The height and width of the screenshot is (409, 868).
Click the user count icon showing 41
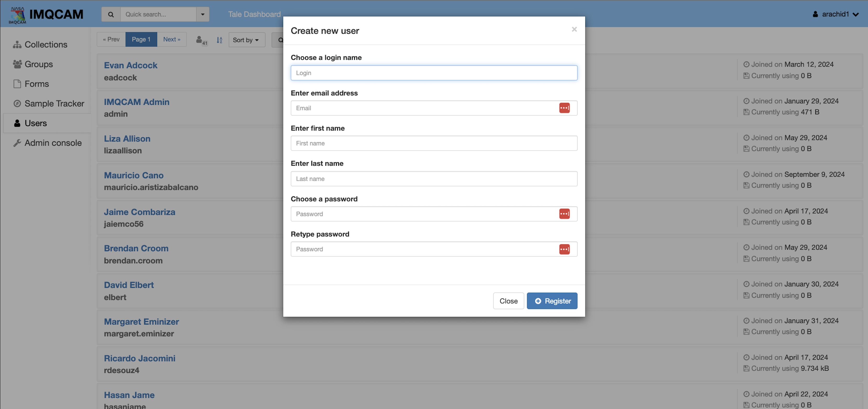[201, 40]
